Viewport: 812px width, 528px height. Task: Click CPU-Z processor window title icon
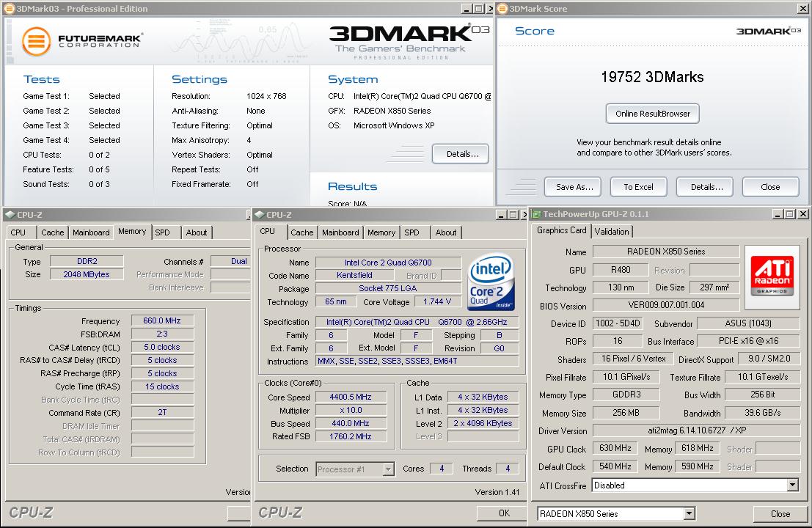click(x=260, y=214)
